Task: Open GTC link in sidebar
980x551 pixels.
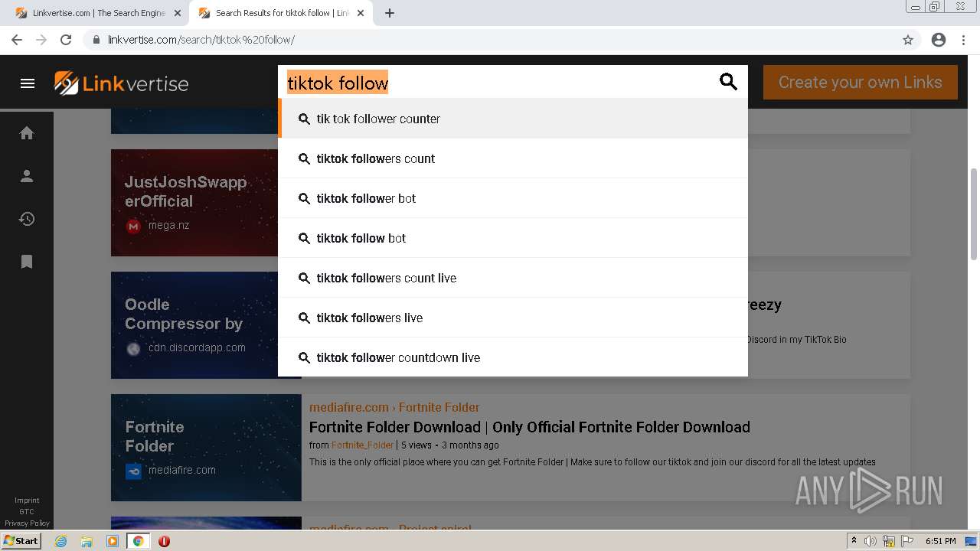Action: point(27,512)
